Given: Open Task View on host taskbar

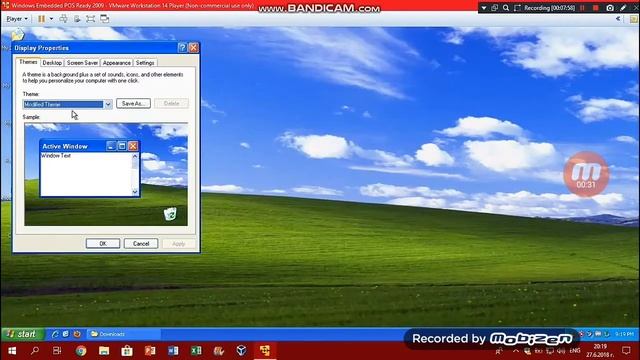Looking at the screenshot, I should click(x=57, y=351).
